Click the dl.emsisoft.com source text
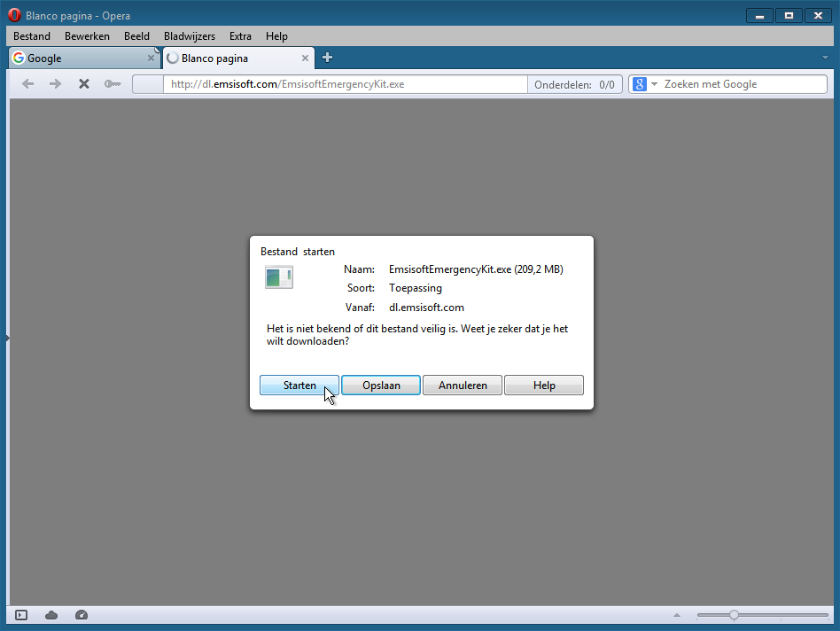 426,308
